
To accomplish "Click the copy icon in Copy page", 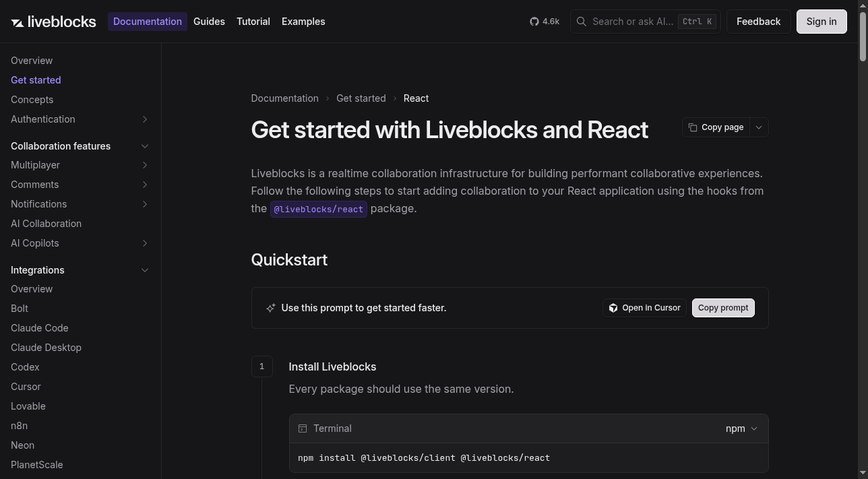I will 693,127.
